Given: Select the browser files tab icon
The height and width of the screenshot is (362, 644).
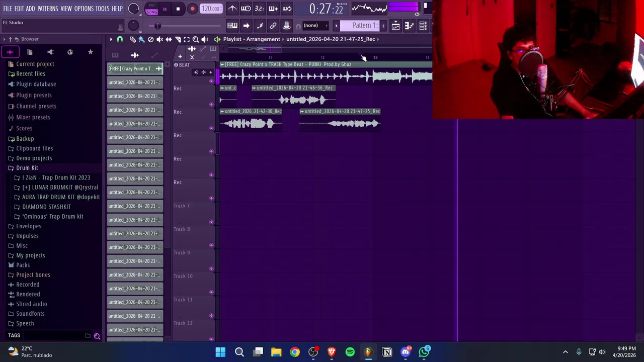Looking at the screenshot, I should [x=30, y=52].
